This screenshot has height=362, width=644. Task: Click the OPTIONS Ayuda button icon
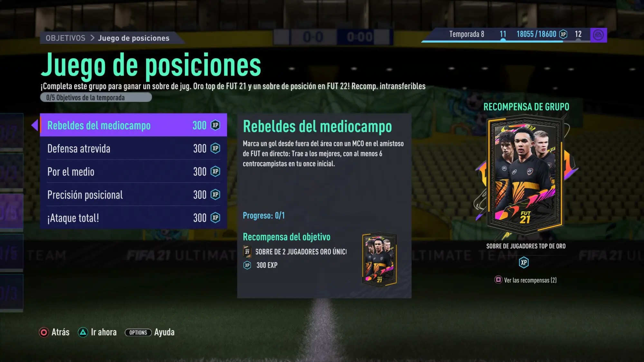(x=138, y=332)
